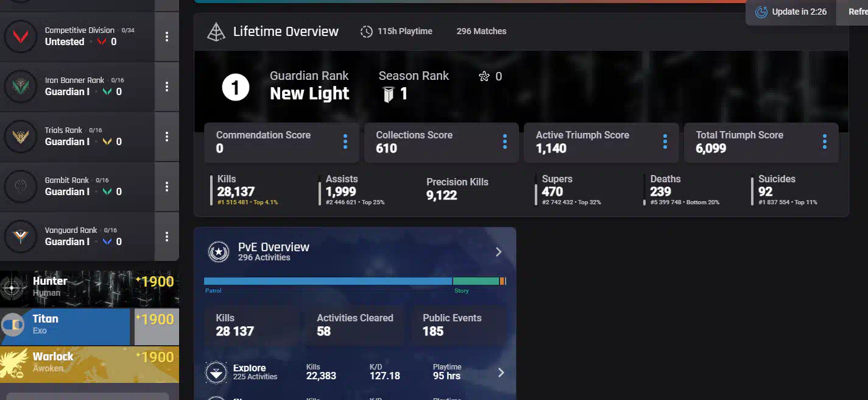
Task: Click the green Story segment of activity bar
Action: click(476, 281)
